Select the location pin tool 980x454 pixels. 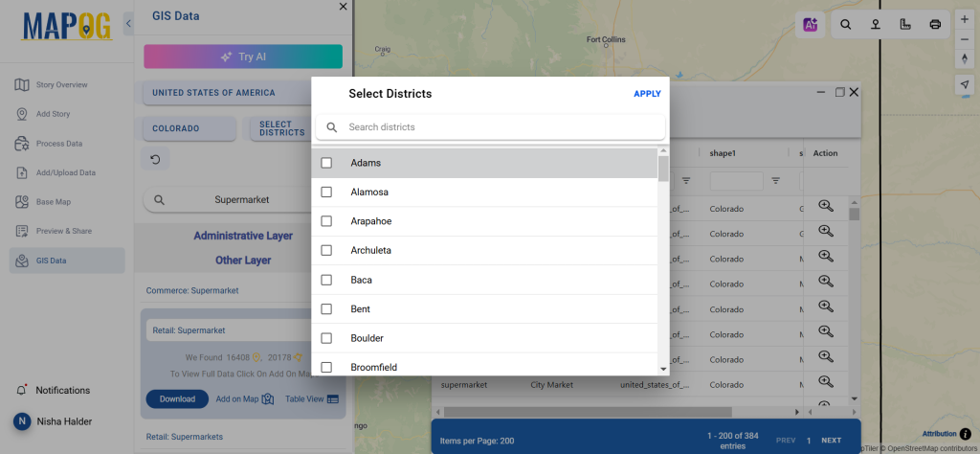pyautogui.click(x=875, y=25)
